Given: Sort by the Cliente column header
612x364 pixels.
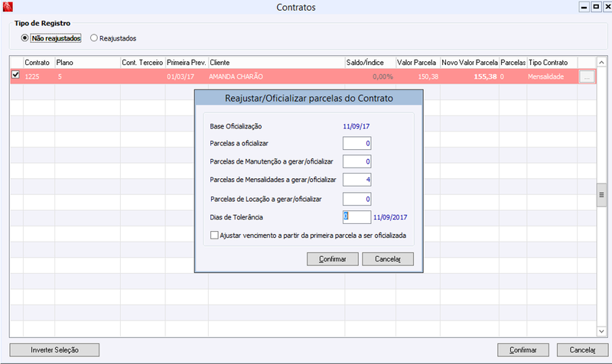Looking at the screenshot, I should coord(276,63).
